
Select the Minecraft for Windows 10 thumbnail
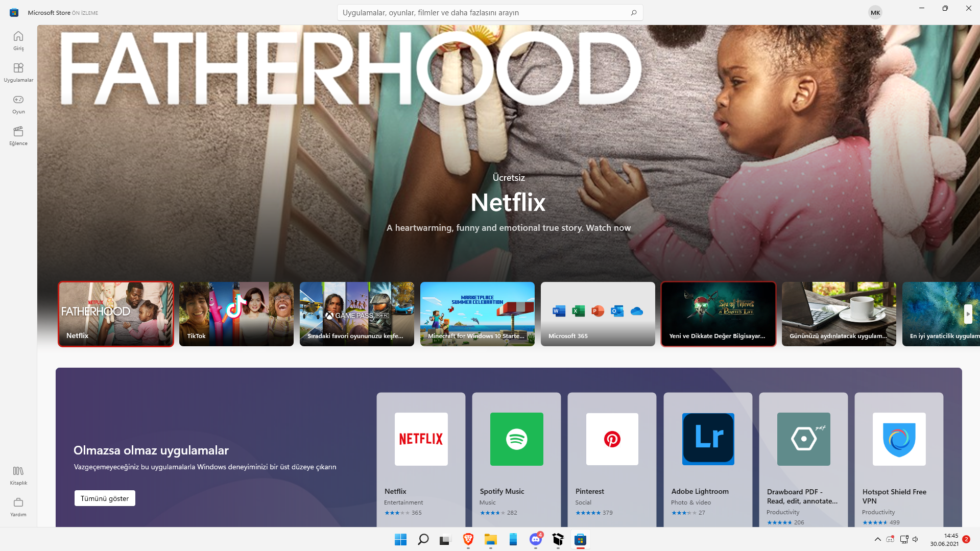click(x=477, y=314)
